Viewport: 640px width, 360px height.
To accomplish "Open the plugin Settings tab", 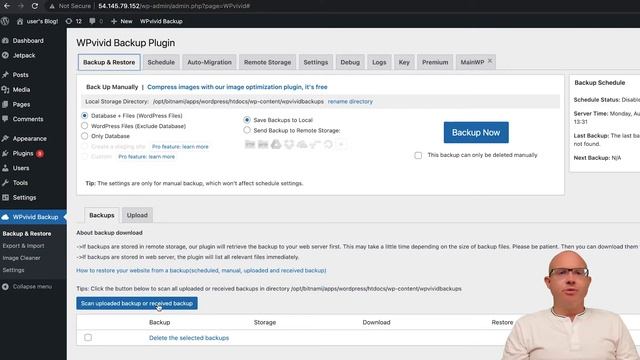I will point(316,62).
